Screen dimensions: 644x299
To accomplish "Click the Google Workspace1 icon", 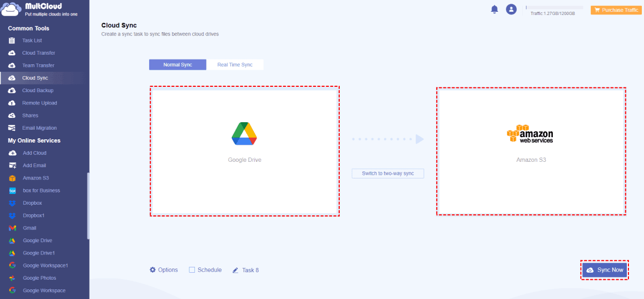I will coord(12,265).
